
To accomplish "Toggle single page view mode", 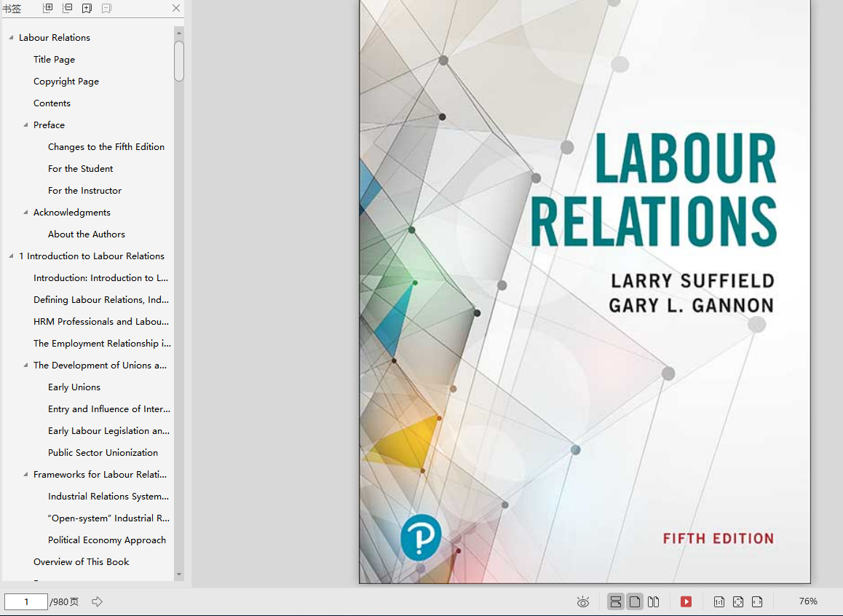I will pos(634,601).
